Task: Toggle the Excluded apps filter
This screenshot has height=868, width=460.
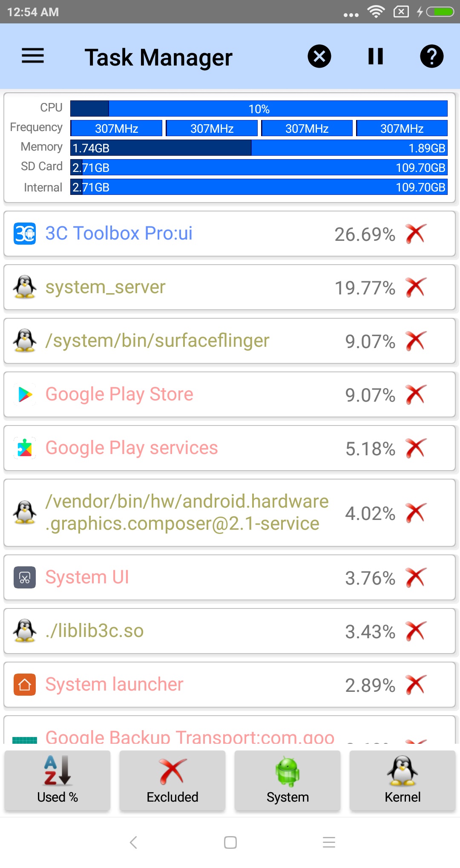Action: tap(172, 781)
